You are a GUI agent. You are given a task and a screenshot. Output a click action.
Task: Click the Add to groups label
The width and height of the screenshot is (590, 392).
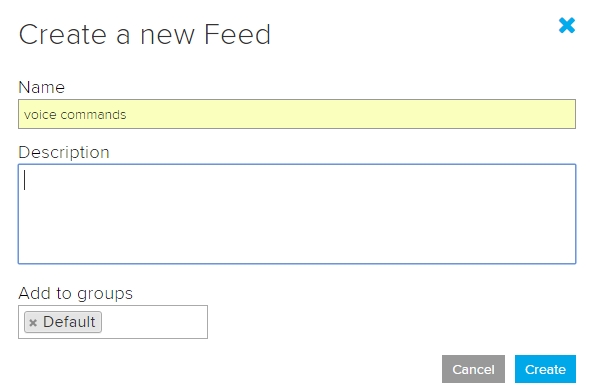point(76,293)
